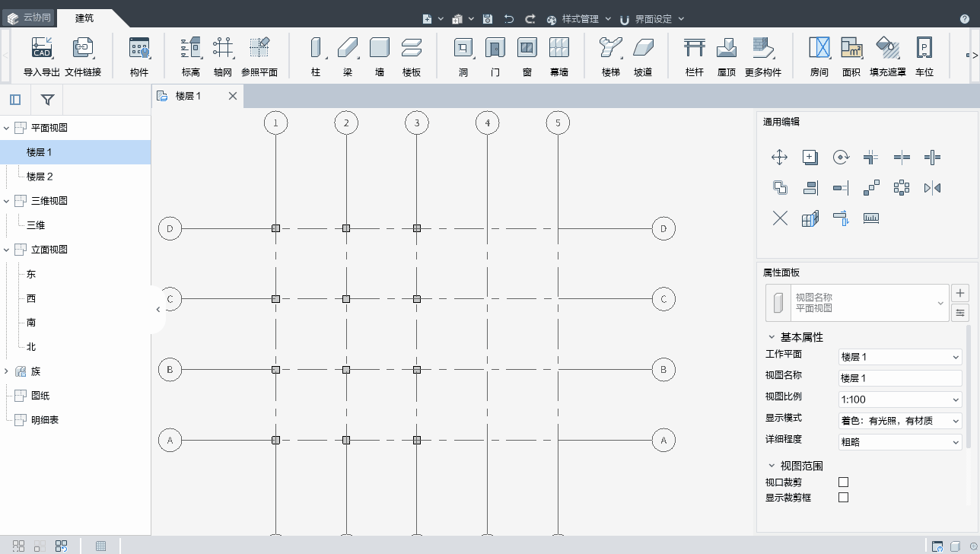Image resolution: width=980 pixels, height=554 pixels.
Task: Expand the 族 tree node
Action: [x=7, y=371]
